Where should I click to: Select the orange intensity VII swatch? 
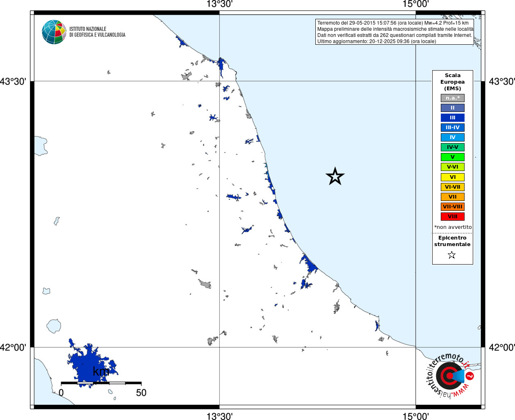coord(453,197)
